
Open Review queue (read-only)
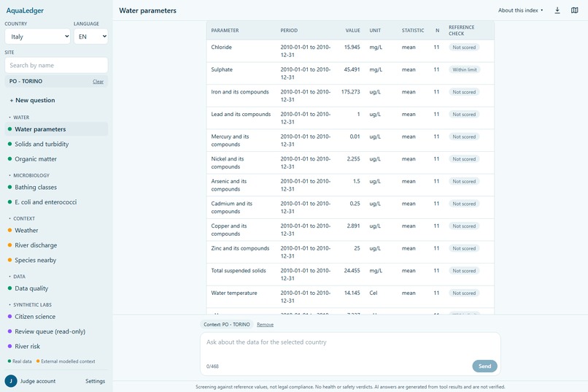pos(56,331)
